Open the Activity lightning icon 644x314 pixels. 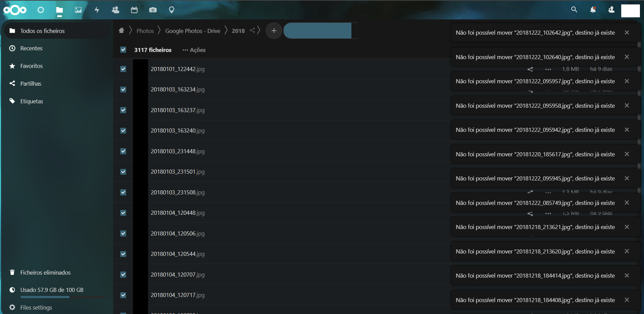tap(97, 10)
